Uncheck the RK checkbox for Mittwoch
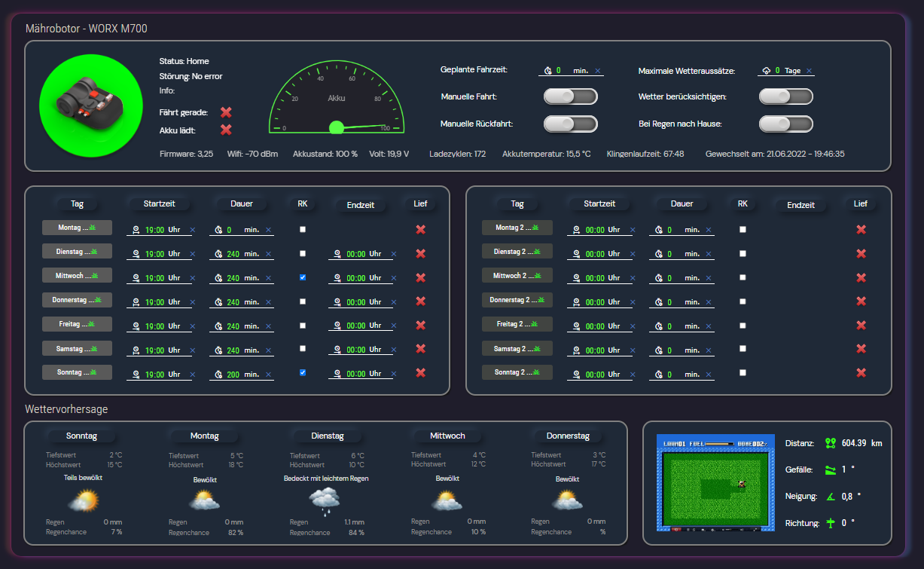This screenshot has height=569, width=924. pos(303,277)
